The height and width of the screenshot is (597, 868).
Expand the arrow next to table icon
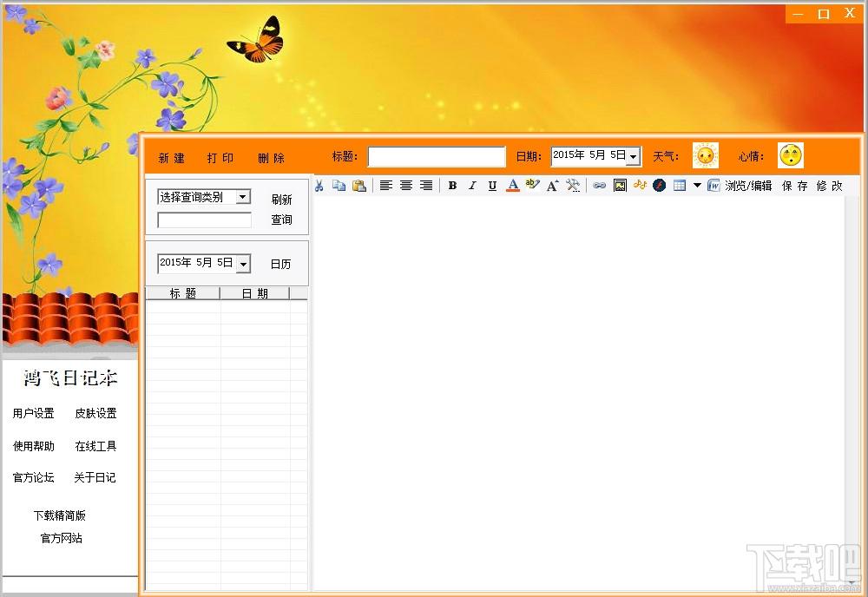click(697, 186)
